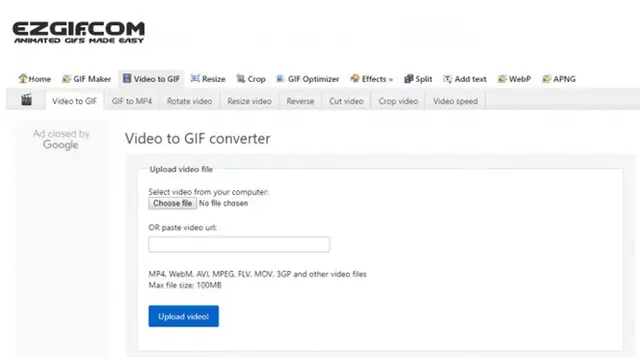
Task: Click the 'Video to GIF converter' heading
Action: [198, 138]
